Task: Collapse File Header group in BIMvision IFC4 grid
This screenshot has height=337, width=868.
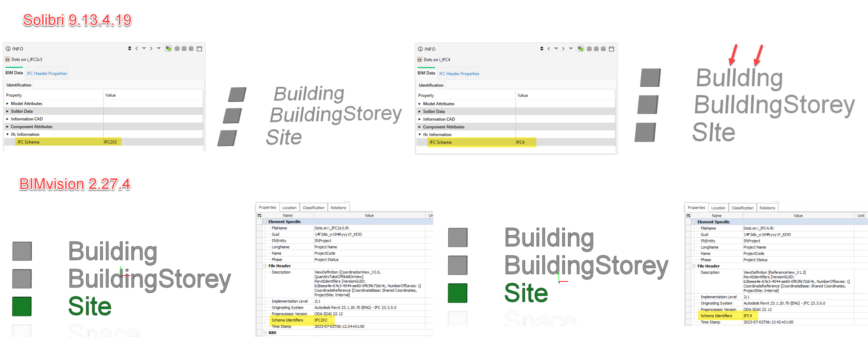Action: coord(694,266)
